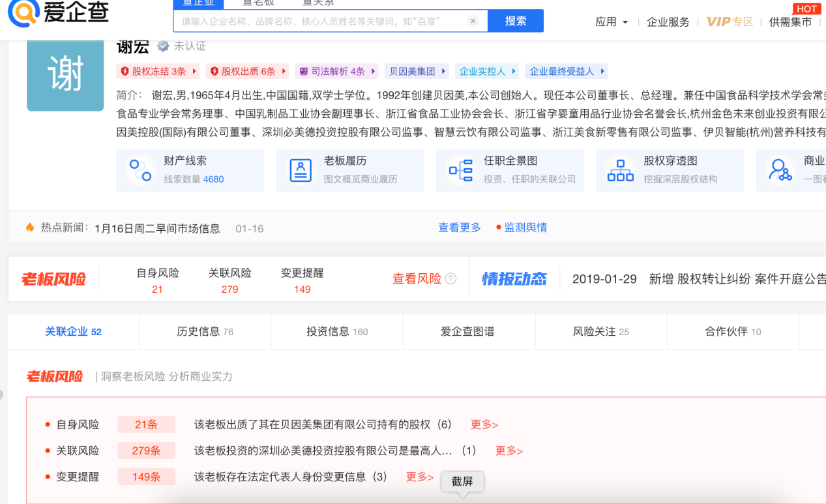Screen dimensions: 826x504
Task: Click the hot news flame icon
Action: [30, 228]
